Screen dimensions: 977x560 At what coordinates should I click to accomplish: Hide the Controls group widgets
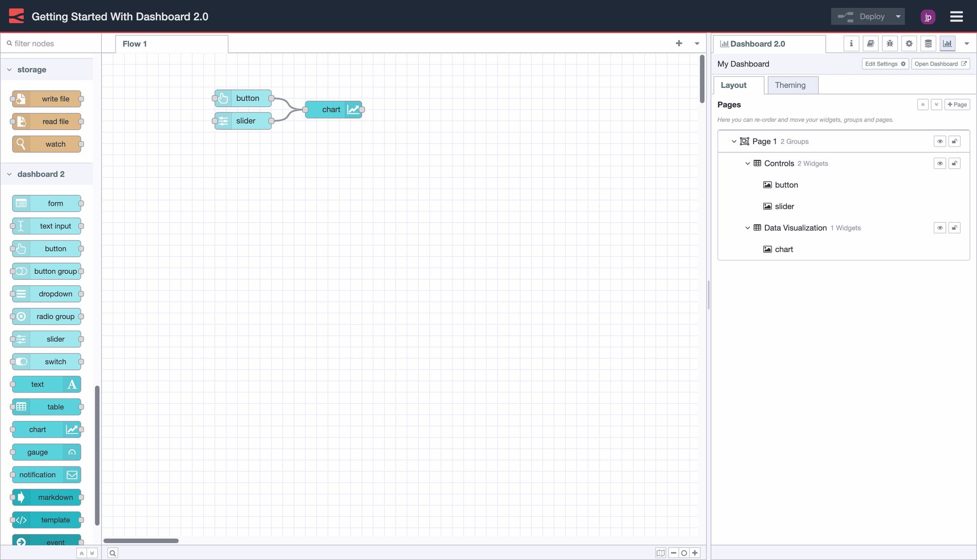939,163
